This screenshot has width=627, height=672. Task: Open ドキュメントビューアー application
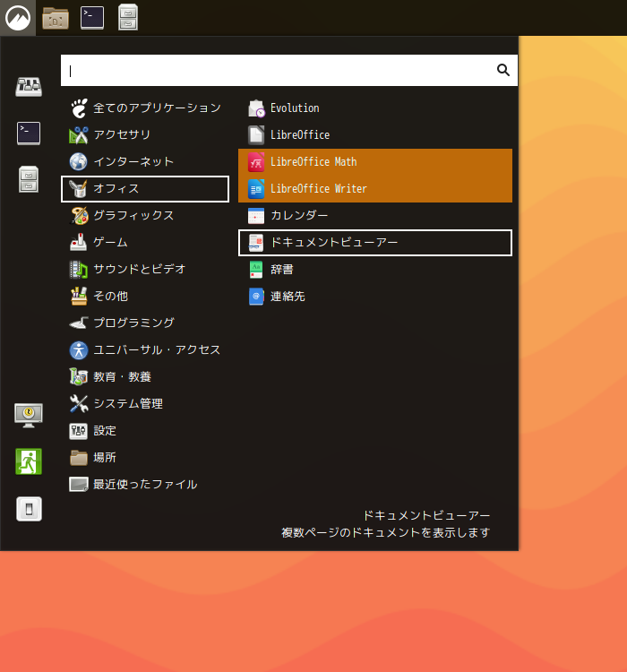(x=375, y=243)
